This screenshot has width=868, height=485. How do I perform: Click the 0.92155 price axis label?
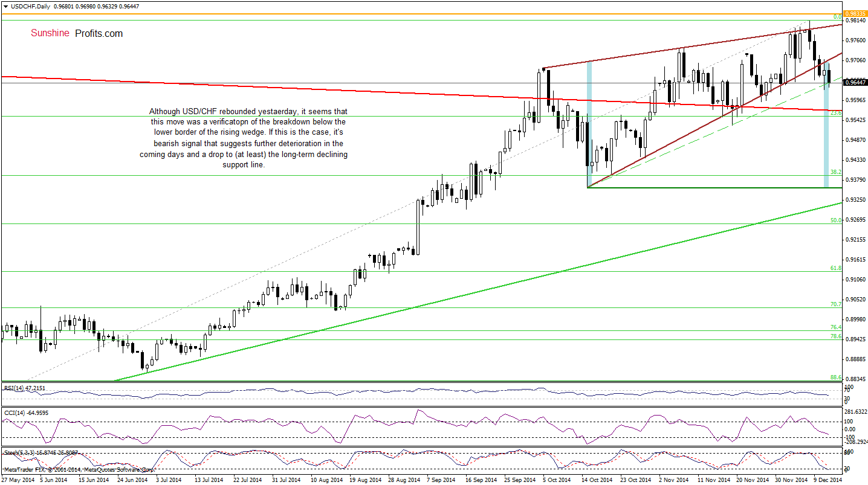pyautogui.click(x=855, y=240)
